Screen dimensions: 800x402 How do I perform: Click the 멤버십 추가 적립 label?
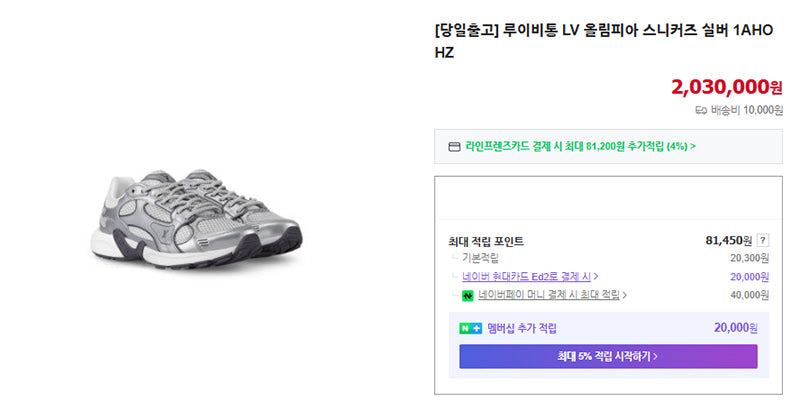point(522,329)
